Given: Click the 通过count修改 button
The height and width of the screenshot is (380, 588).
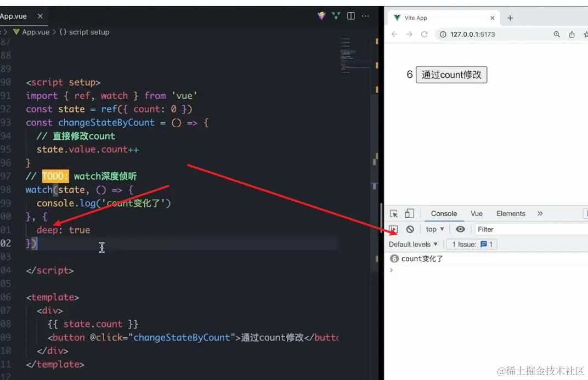Looking at the screenshot, I should pyautogui.click(x=451, y=75).
